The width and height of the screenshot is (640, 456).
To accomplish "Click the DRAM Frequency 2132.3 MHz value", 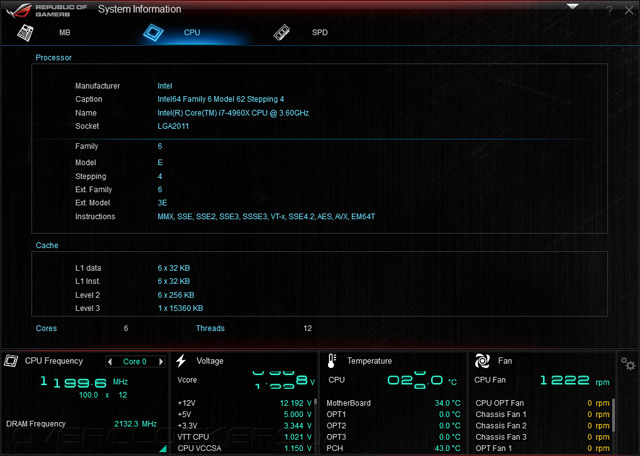I will 135,424.
